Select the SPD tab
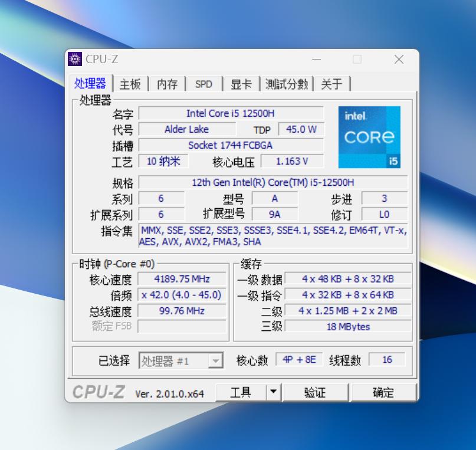The image size is (476, 450). [x=203, y=84]
